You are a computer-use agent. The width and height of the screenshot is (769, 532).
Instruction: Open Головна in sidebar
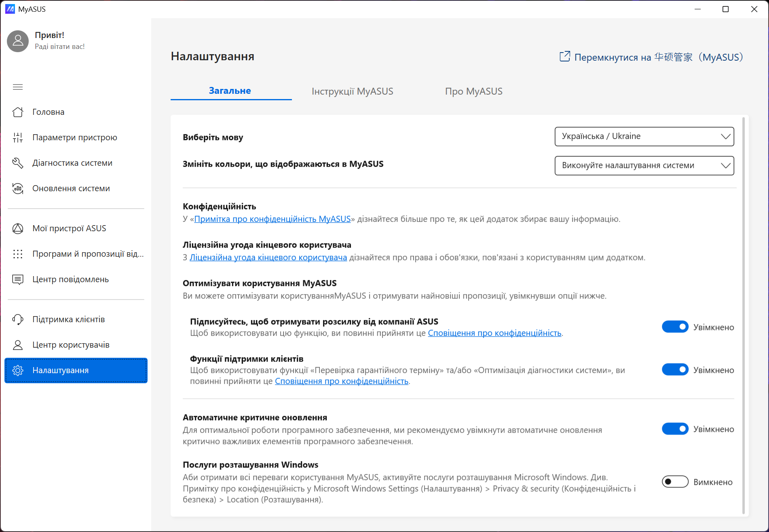click(x=76, y=112)
